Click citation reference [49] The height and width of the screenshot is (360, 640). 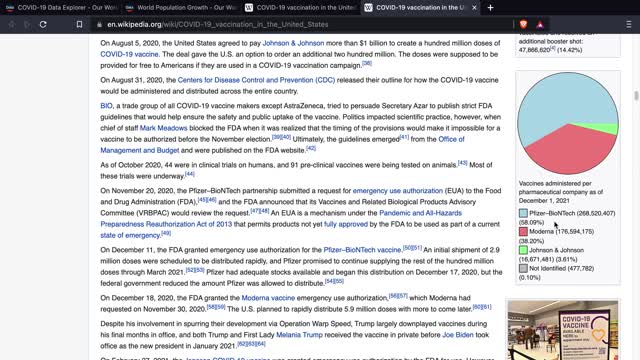click(166, 233)
